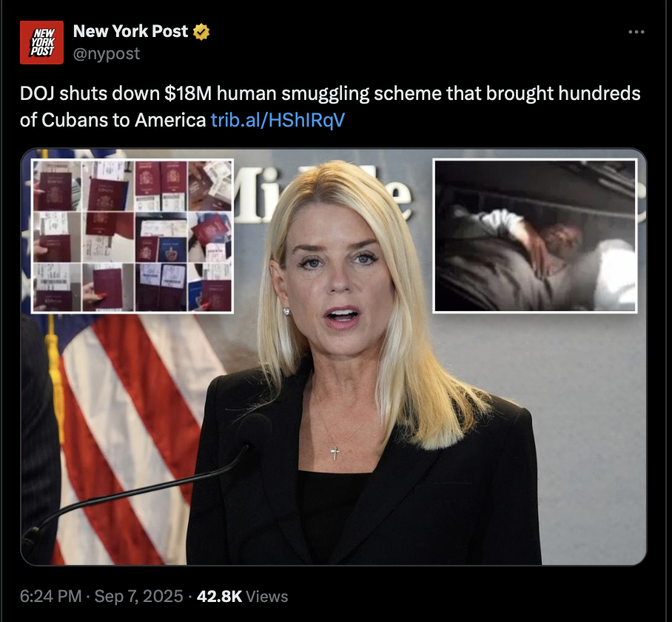This screenshot has height=622, width=672.
Task: Click the cross necklace in the image
Action: click(335, 453)
